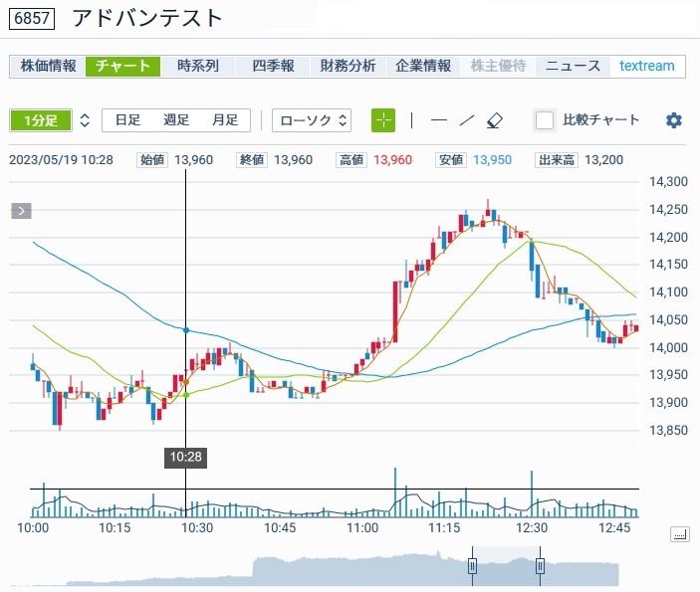Enable the 比較チャート checkbox
This screenshot has height=592, width=700.
point(545,120)
